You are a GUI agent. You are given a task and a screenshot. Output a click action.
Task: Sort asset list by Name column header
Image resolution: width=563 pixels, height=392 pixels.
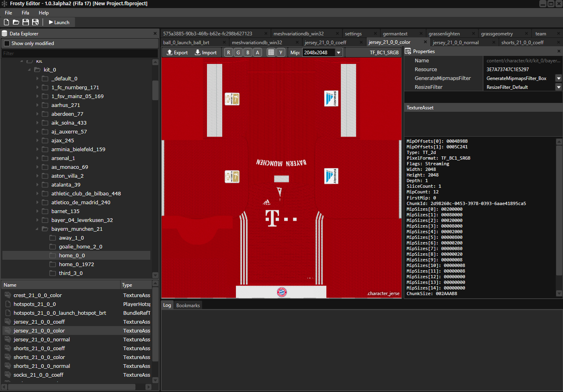pos(61,285)
